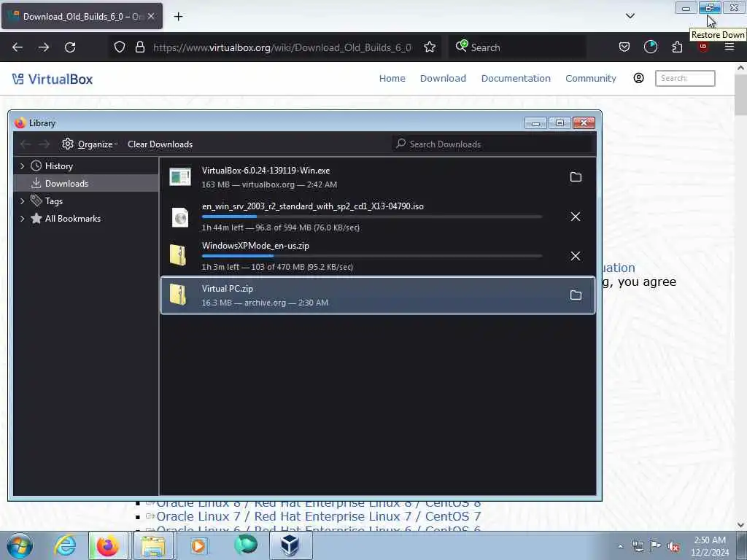The height and width of the screenshot is (560, 747).
Task: Click the Virtual PC.zip file icon
Action: tap(178, 295)
